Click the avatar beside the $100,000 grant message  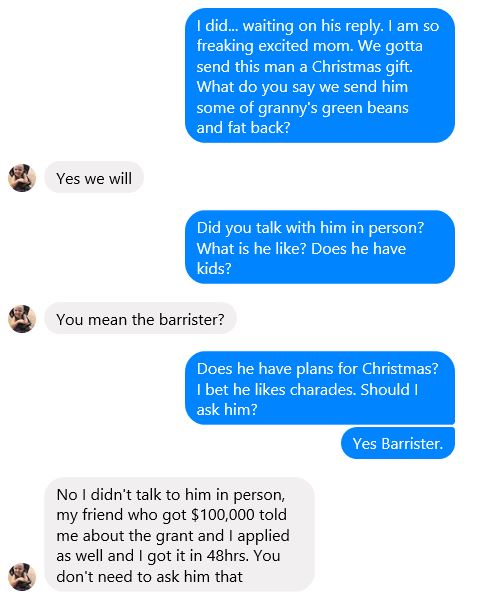point(22,577)
